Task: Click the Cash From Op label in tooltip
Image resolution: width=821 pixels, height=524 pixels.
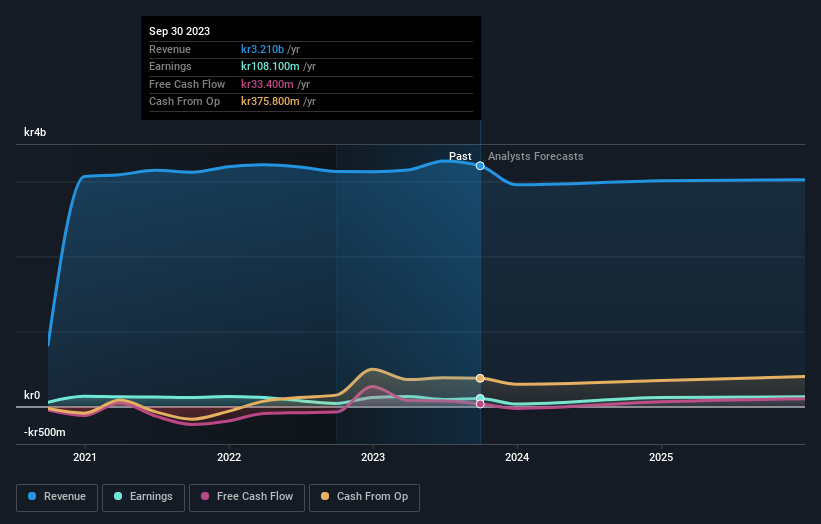Action: tap(184, 102)
